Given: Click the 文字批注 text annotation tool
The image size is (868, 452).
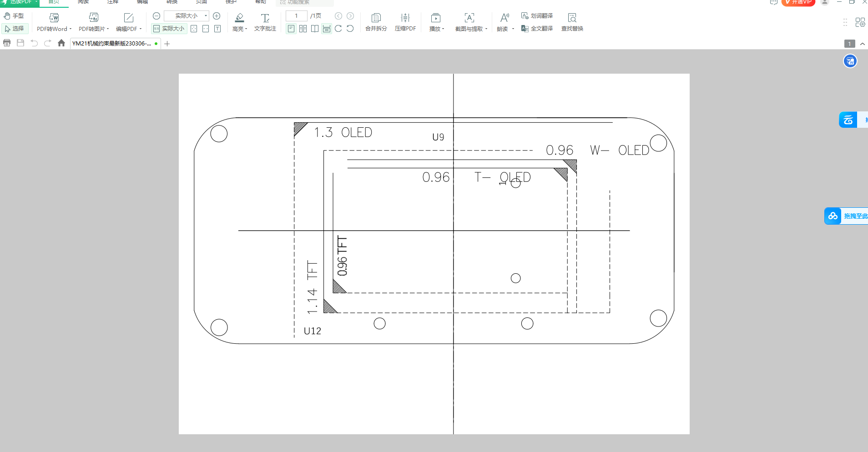Looking at the screenshot, I should [265, 22].
